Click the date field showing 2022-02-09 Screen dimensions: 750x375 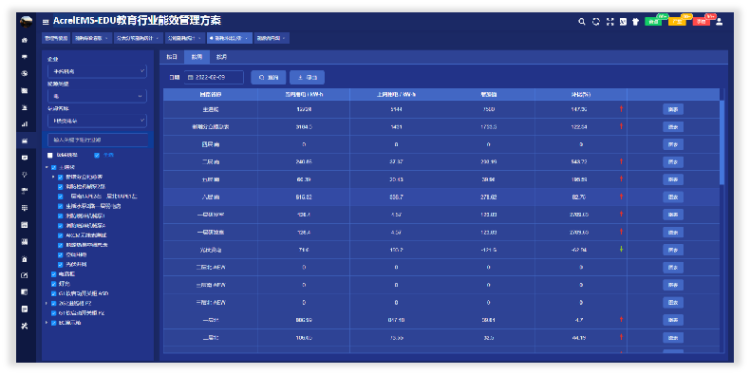(214, 77)
